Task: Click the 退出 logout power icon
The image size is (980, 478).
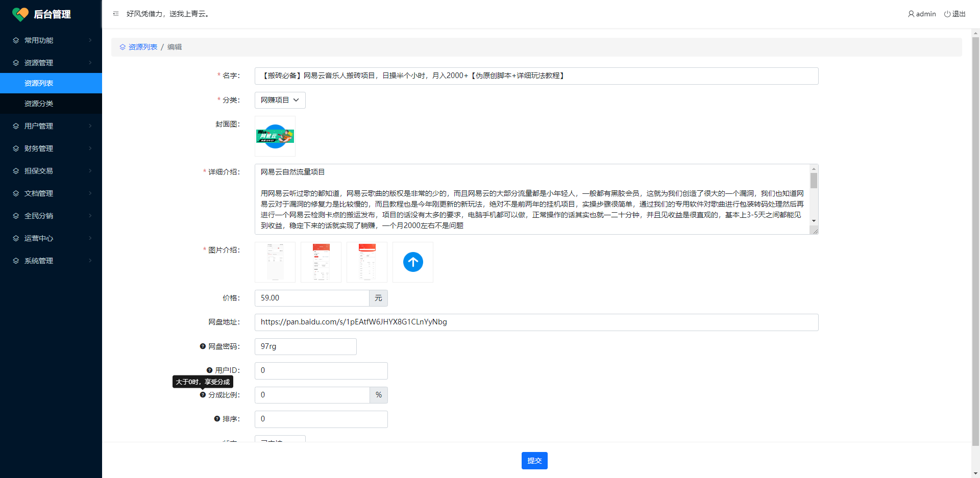Action: tap(947, 14)
